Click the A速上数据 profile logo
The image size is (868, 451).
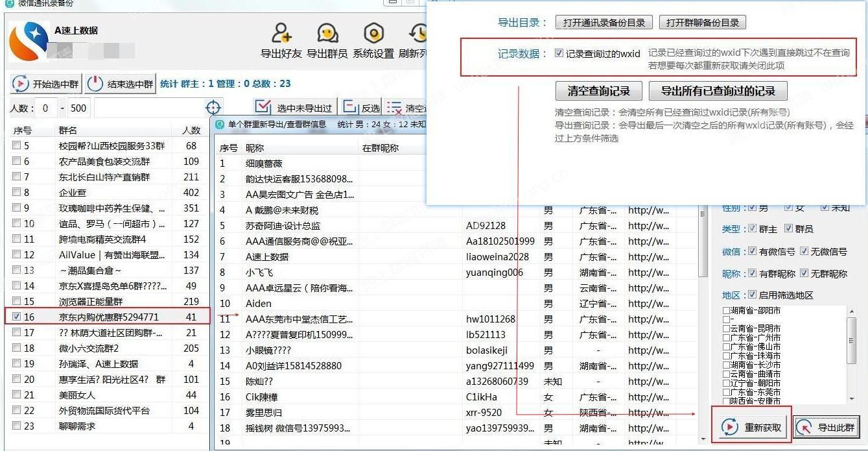[x=29, y=41]
